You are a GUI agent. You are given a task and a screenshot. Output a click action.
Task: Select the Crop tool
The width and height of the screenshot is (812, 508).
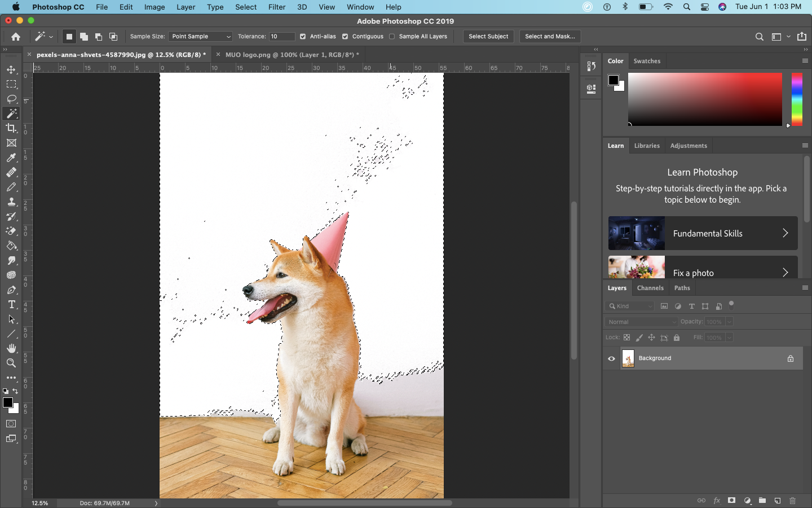(x=11, y=128)
